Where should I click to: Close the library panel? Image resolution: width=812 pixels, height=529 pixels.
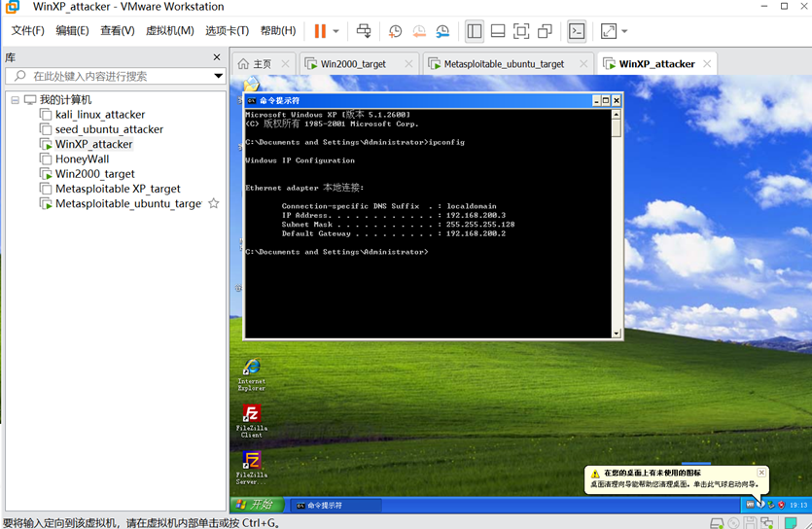(x=217, y=57)
